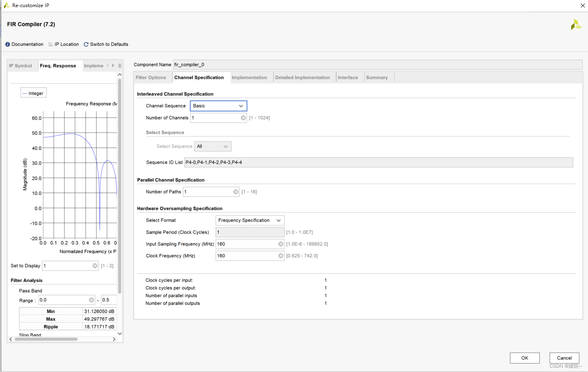Click the IP Location link
The image size is (588, 372).
[x=67, y=44]
